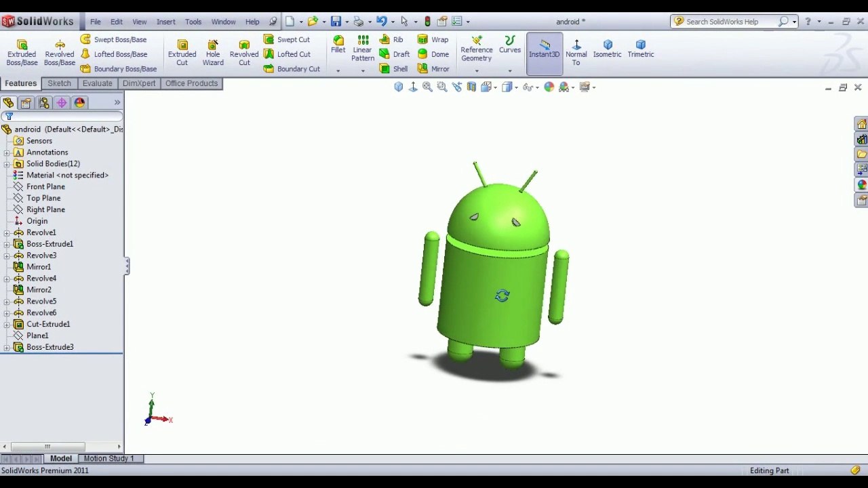Select Mirror2 in the feature tree
This screenshot has width=868, height=488.
[39, 290]
